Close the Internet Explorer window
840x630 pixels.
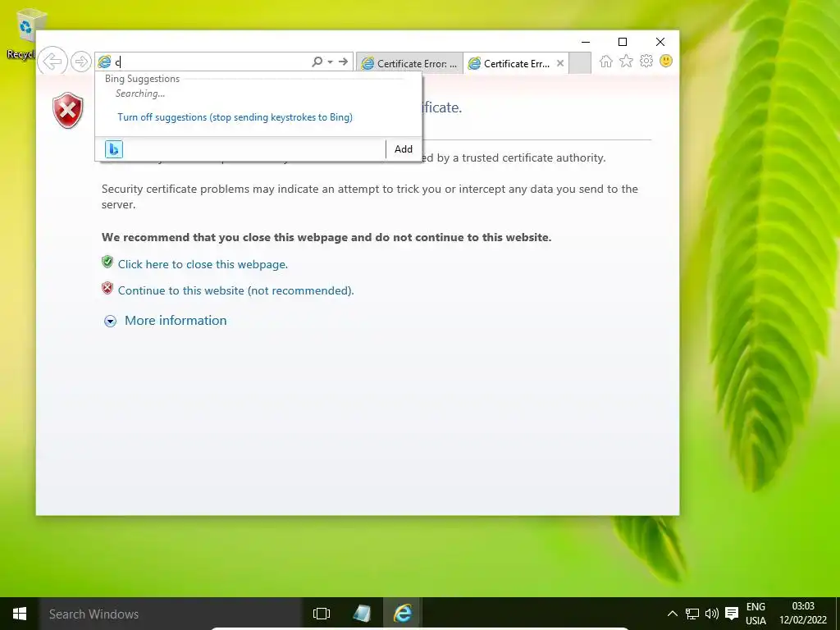(x=660, y=42)
